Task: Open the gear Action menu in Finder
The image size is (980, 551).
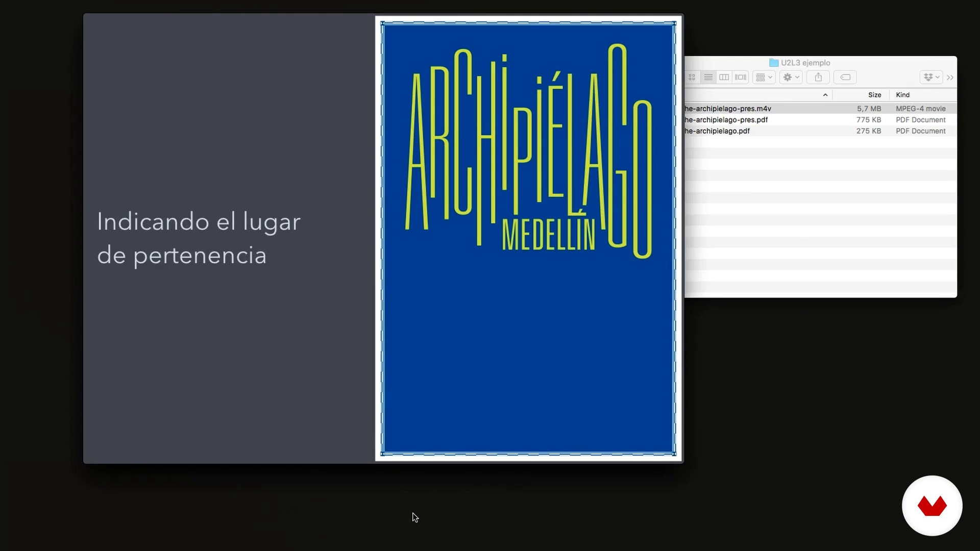Action: tap(791, 78)
